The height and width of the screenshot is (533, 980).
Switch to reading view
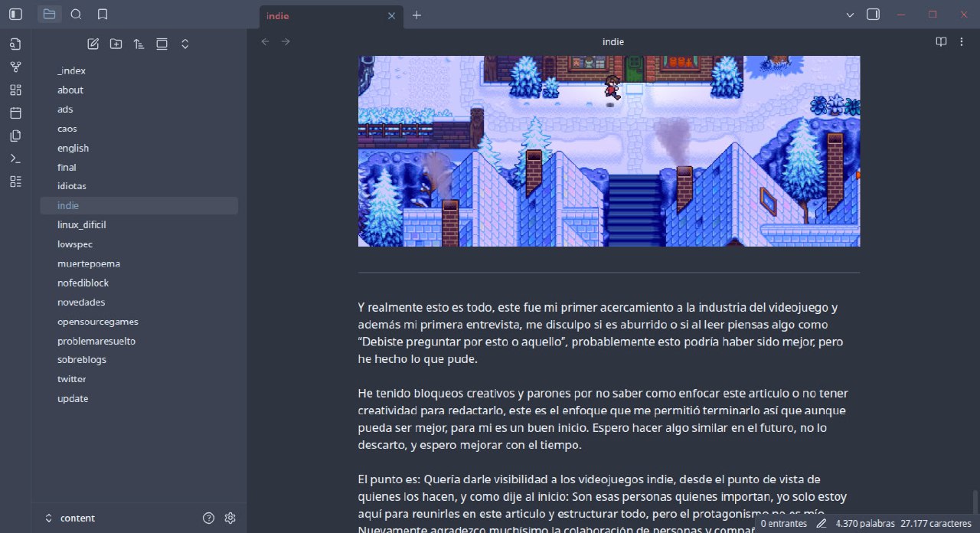[941, 42]
